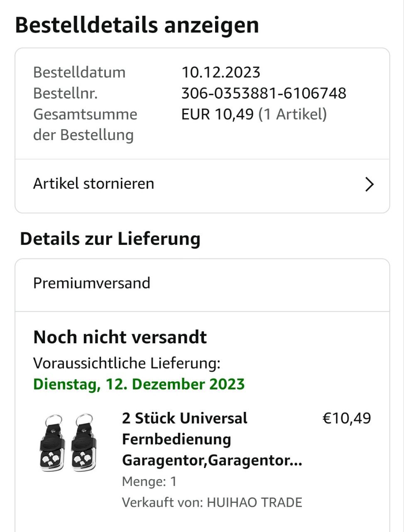This screenshot has width=404, height=532.
Task: Tap the item price €10,49
Action: click(x=346, y=418)
